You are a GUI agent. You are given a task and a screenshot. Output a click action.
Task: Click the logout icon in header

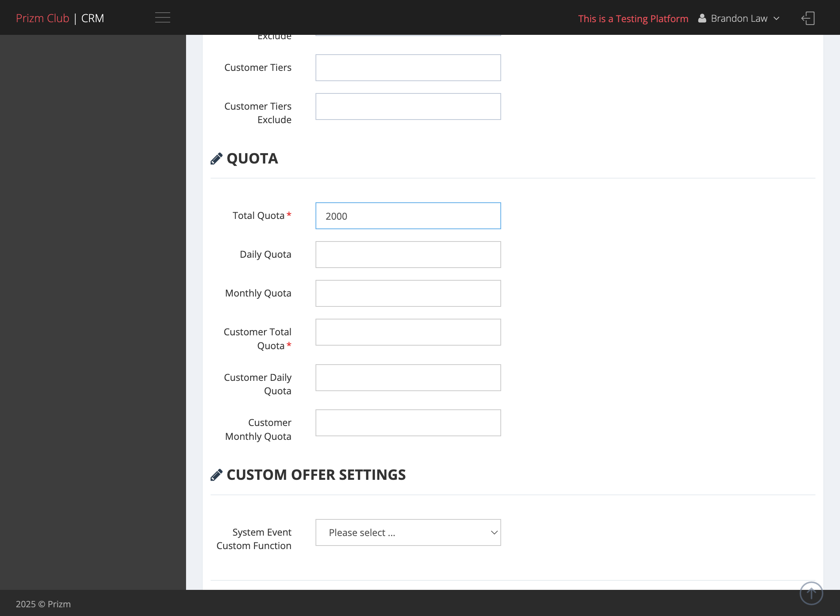point(808,18)
